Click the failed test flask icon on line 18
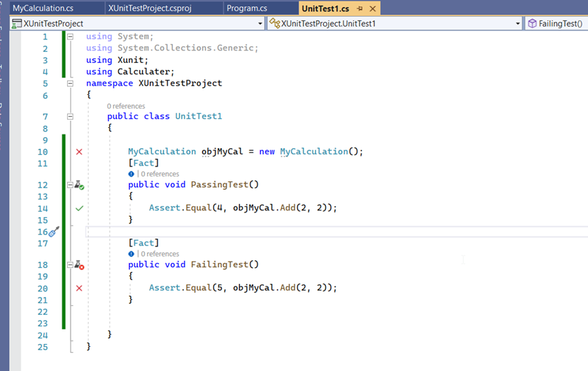This screenshot has height=371, width=588. point(79,265)
